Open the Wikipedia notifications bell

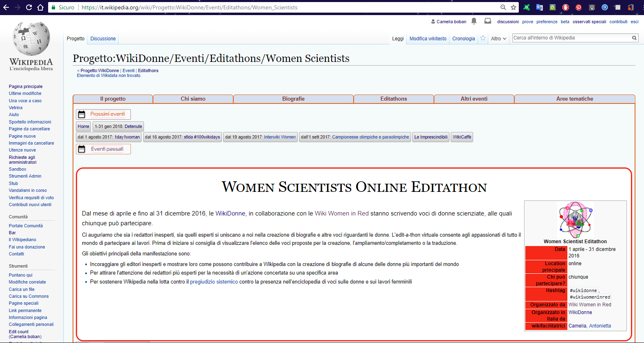(474, 21)
